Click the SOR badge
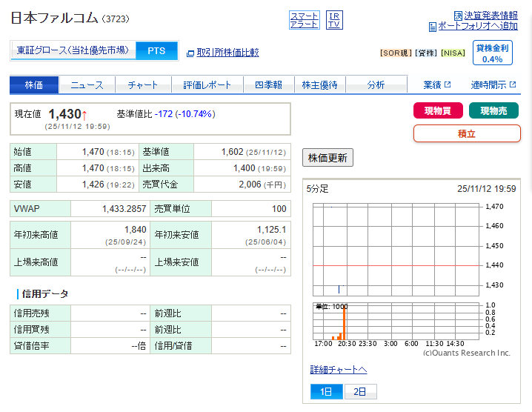This screenshot has height=412, width=532. (396, 53)
